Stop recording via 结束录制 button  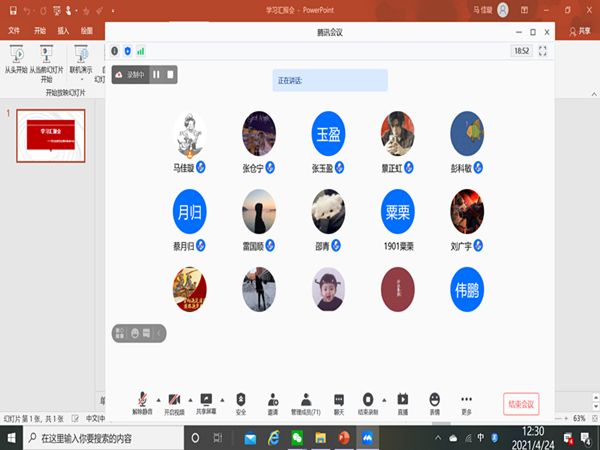coord(368,400)
